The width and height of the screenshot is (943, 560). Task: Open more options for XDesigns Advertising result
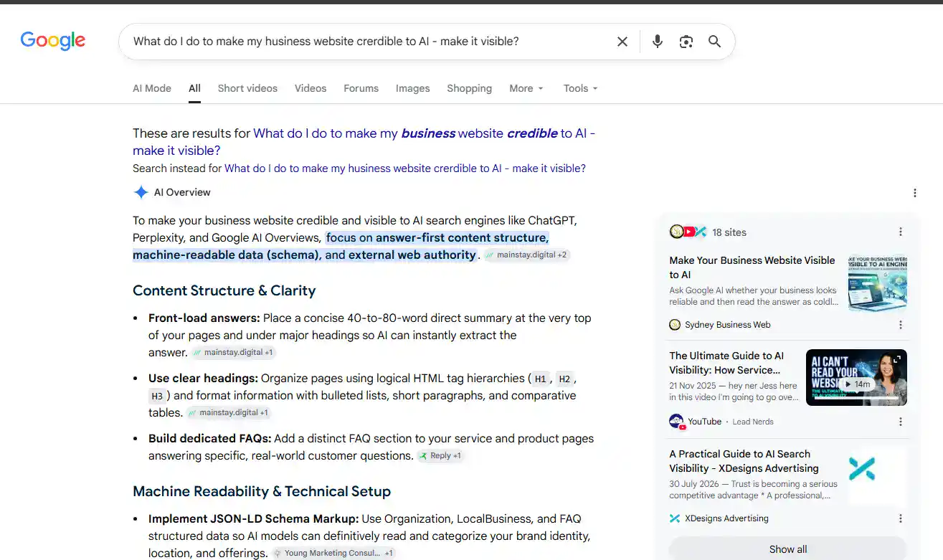(x=901, y=518)
